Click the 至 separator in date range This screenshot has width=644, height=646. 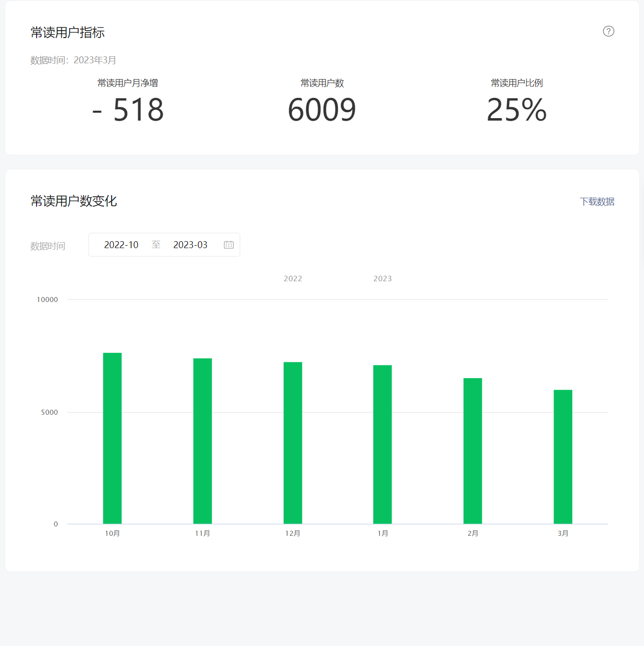156,245
